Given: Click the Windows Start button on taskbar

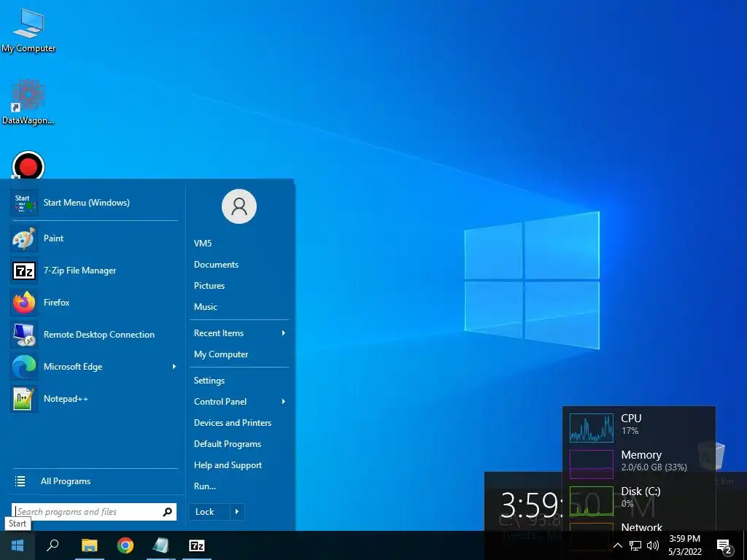Looking at the screenshot, I should click(x=18, y=545).
